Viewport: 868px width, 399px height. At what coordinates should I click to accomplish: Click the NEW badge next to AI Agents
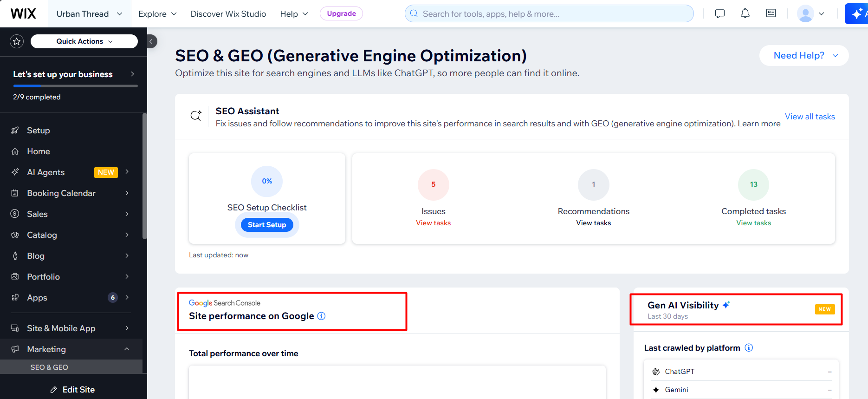click(x=106, y=172)
